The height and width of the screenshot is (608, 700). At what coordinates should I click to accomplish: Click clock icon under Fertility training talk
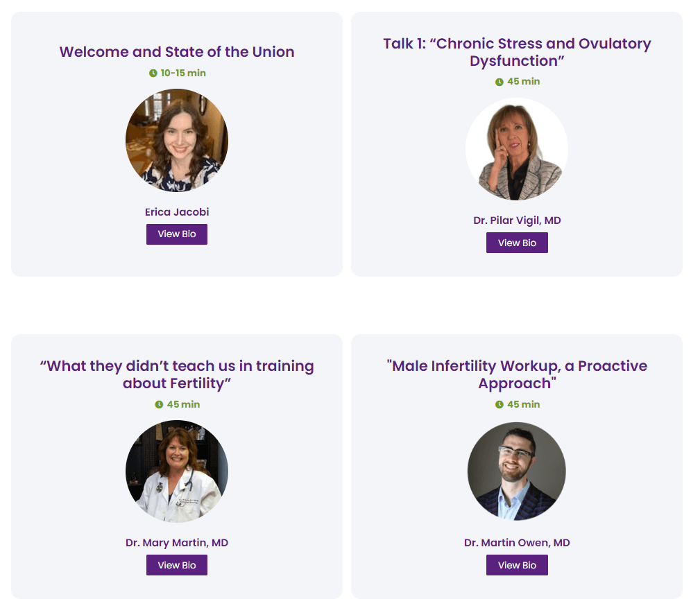coord(159,405)
